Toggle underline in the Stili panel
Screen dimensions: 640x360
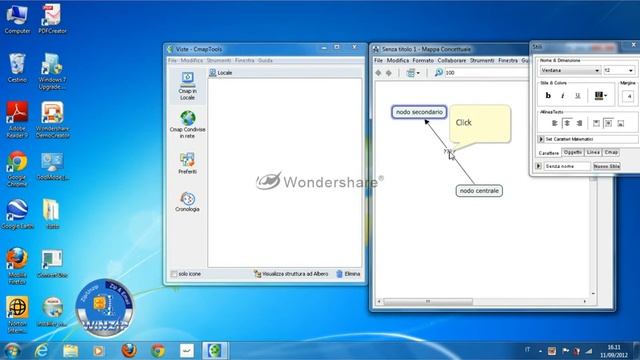[x=578, y=96]
